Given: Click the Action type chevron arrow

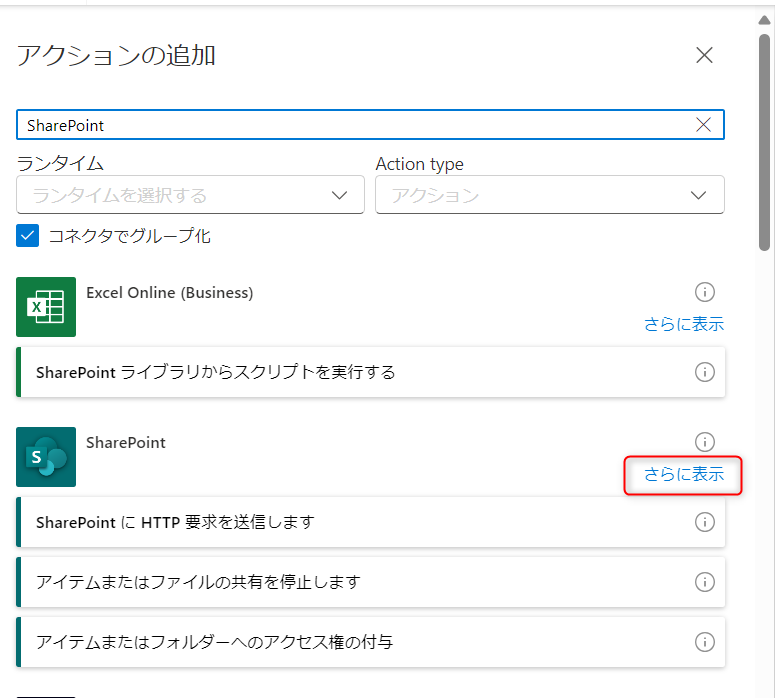Looking at the screenshot, I should tap(698, 195).
